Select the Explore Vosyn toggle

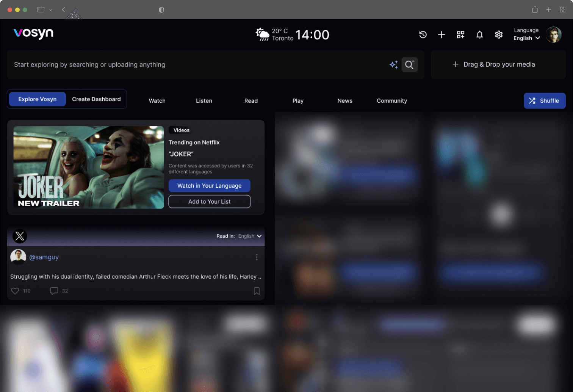[38, 99]
